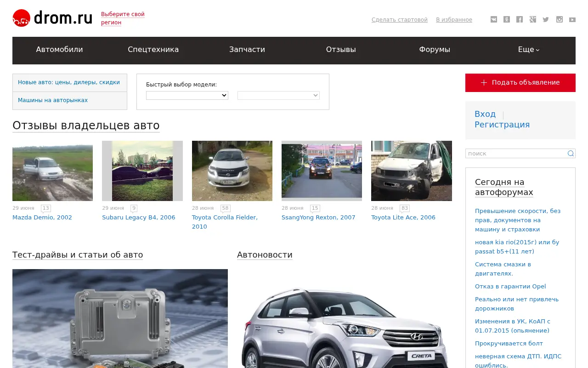Open the Форумы section
Screen dimensions: 588x368
(x=435, y=50)
